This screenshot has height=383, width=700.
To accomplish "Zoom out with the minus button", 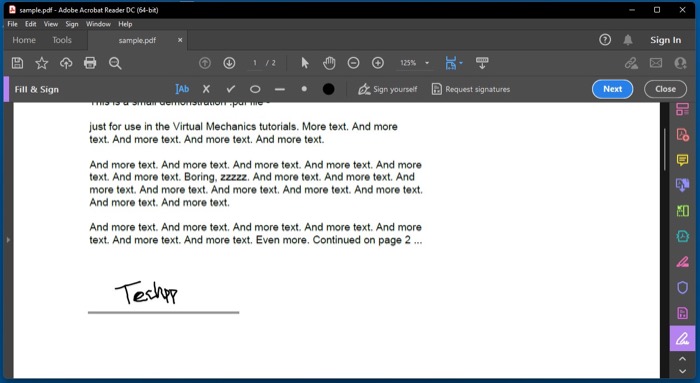I will pyautogui.click(x=354, y=63).
